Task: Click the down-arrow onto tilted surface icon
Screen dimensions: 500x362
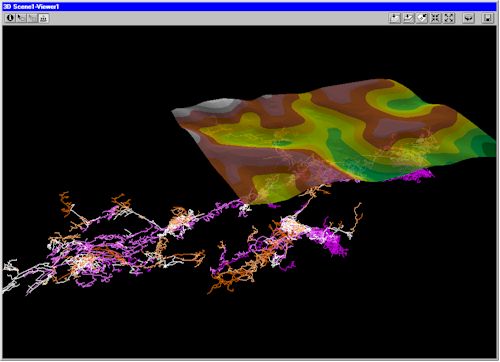Action: [395, 18]
